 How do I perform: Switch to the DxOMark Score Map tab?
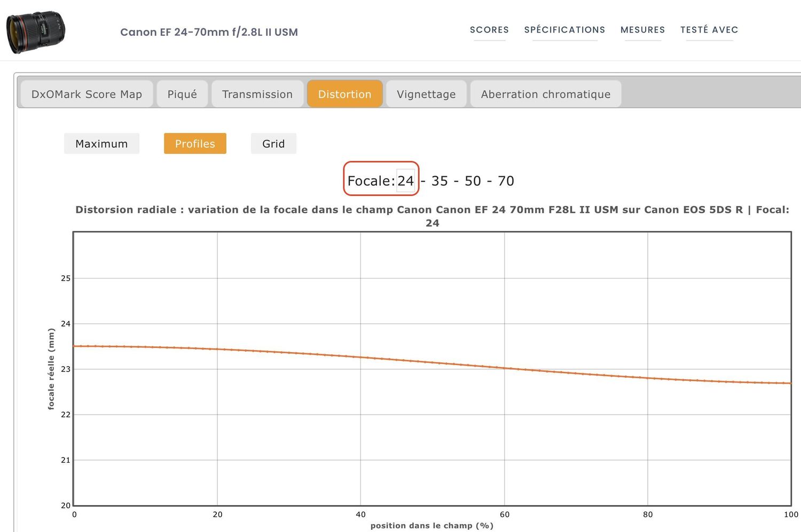87,94
